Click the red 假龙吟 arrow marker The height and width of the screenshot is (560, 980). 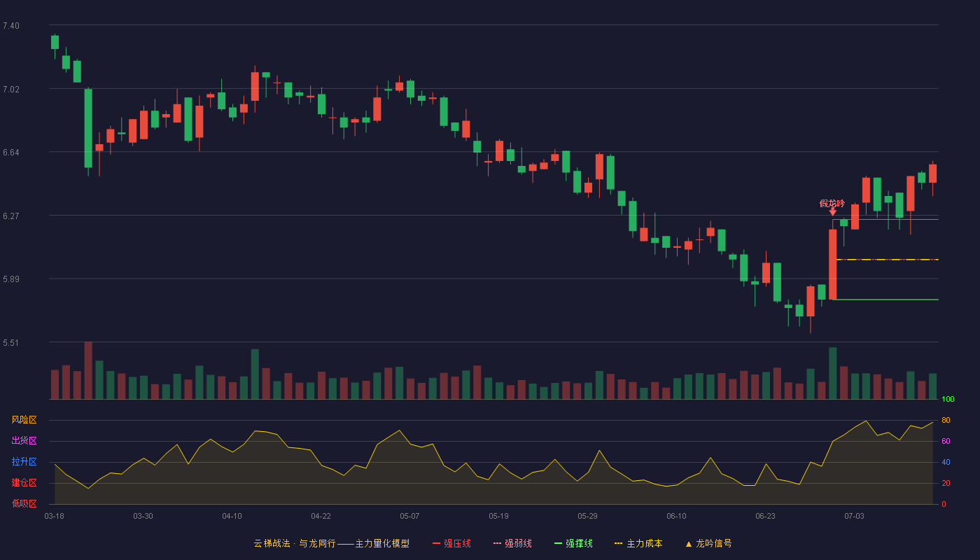832,211
